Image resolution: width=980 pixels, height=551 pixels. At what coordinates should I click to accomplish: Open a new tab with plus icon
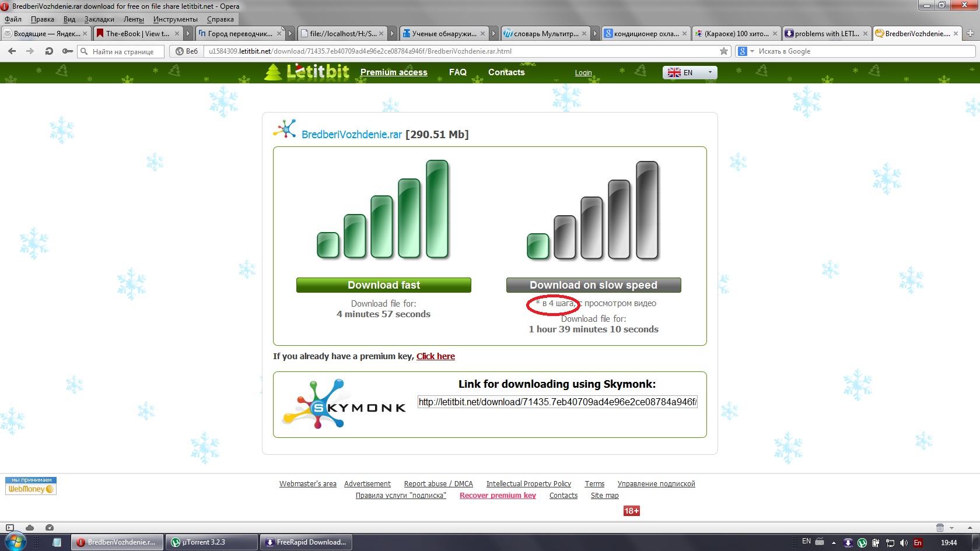pos(970,33)
